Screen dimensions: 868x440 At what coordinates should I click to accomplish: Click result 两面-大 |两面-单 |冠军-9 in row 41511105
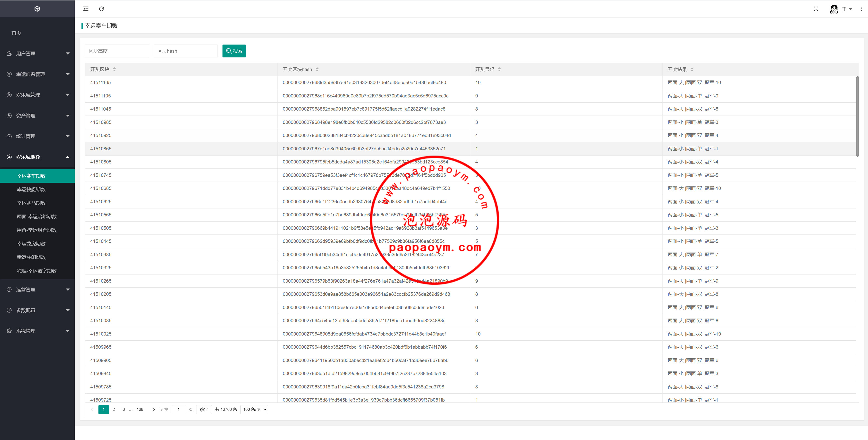693,96
